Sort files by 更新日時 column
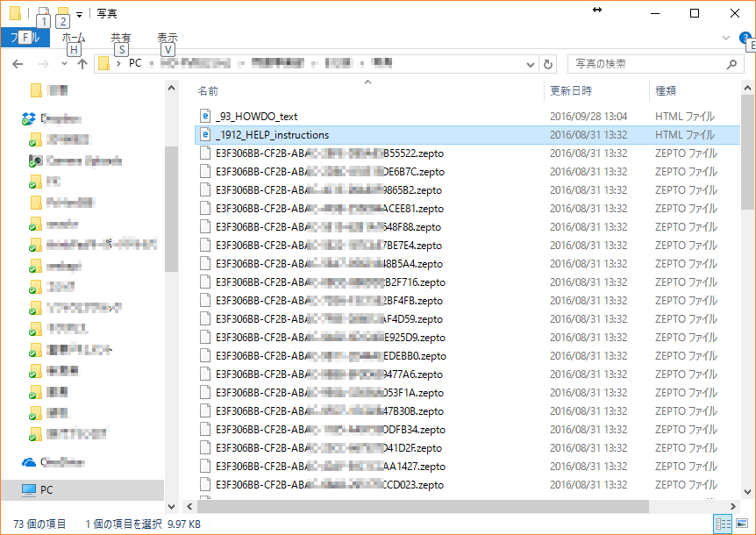The height and width of the screenshot is (535, 756). 571,90
